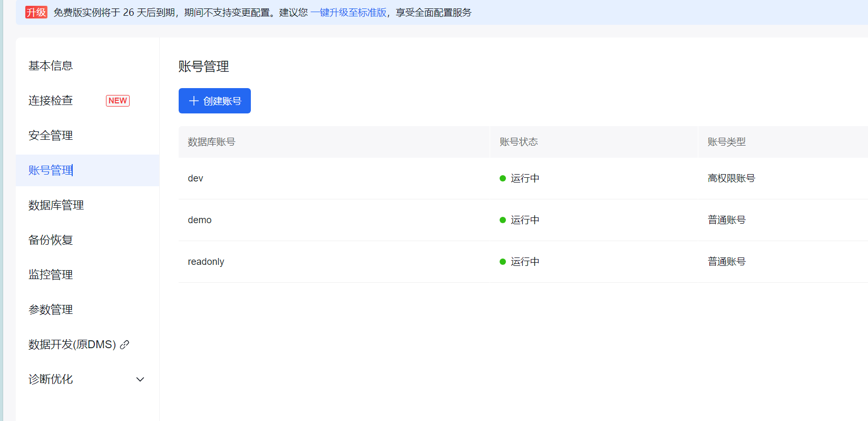Click the red 升级 upgrade badge
Screen dimensions: 868x421
click(x=36, y=12)
